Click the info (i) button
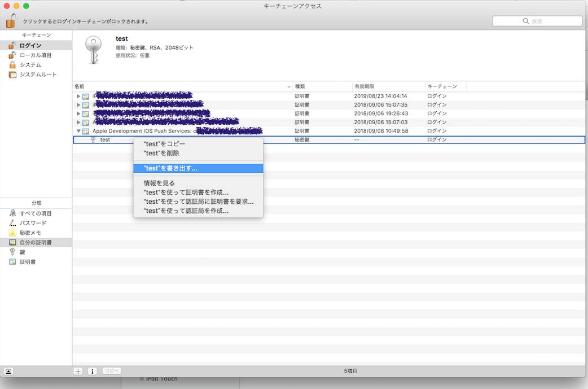This screenshot has width=588, height=389. 92,371
